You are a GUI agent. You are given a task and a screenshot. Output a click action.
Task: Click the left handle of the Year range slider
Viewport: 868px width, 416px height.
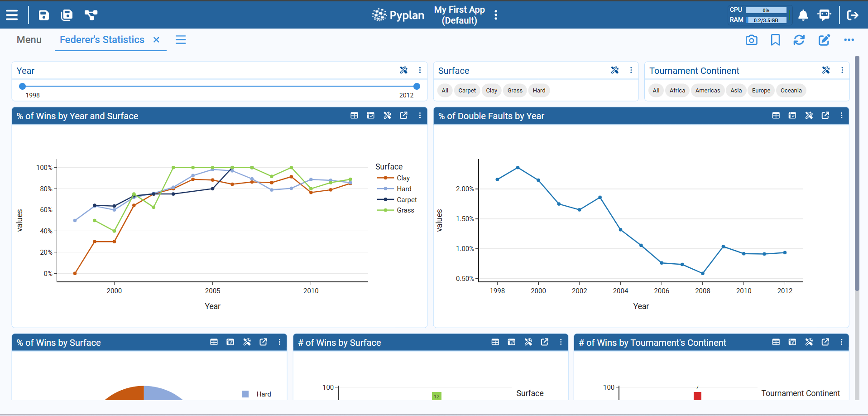(22, 85)
